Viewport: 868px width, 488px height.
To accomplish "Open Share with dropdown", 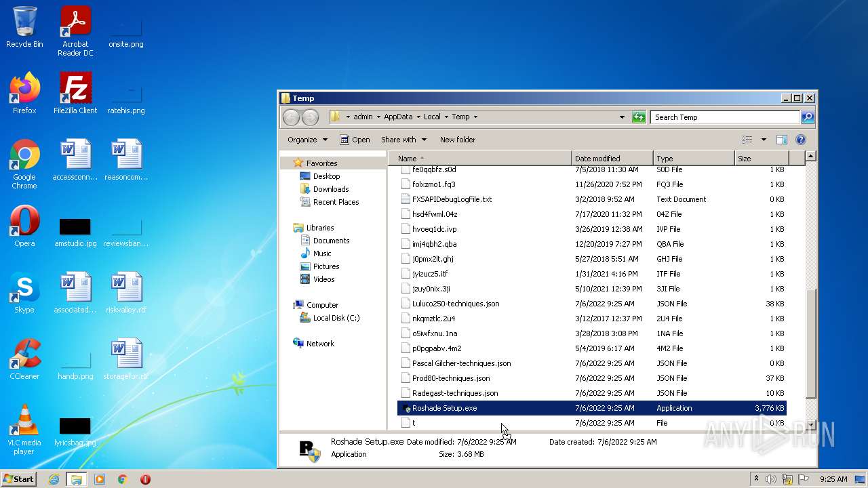I will click(x=403, y=140).
